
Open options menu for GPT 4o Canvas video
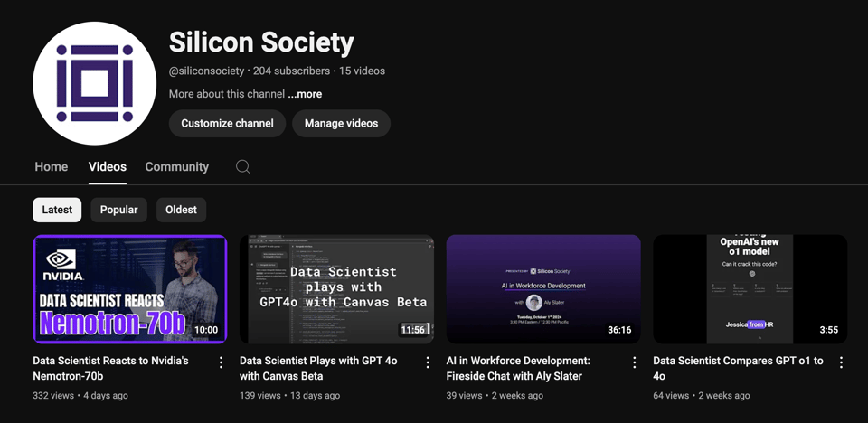click(x=428, y=362)
